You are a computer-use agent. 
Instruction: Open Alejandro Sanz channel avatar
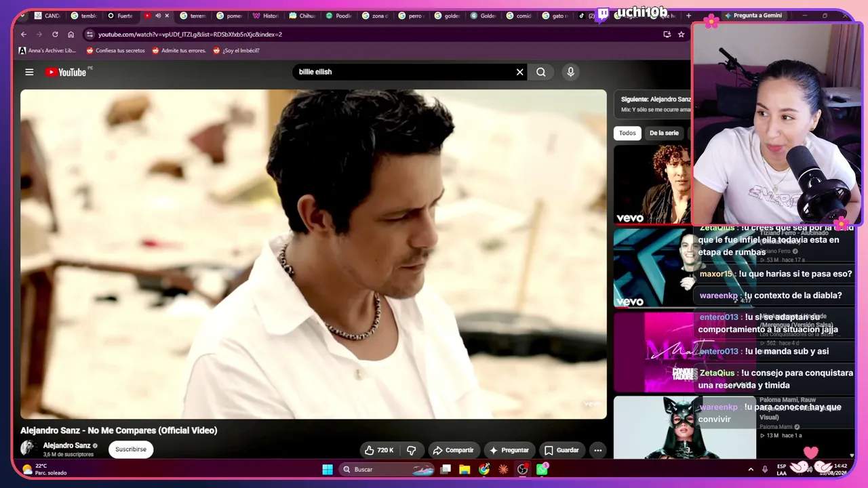click(28, 448)
